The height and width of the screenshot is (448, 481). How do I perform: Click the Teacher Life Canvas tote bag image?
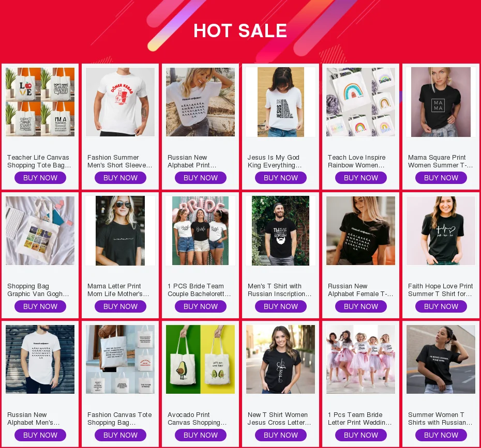click(40, 102)
